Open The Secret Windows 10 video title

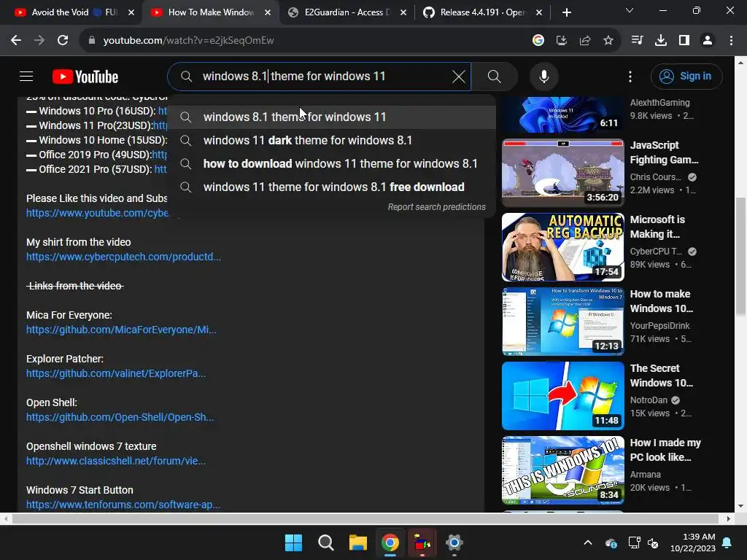pos(661,376)
